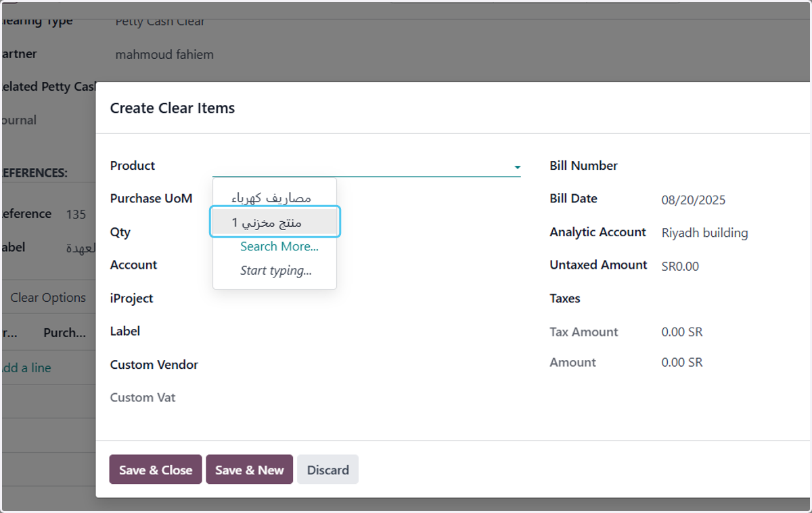This screenshot has width=812, height=513.
Task: Click the Save & New button
Action: [249, 470]
